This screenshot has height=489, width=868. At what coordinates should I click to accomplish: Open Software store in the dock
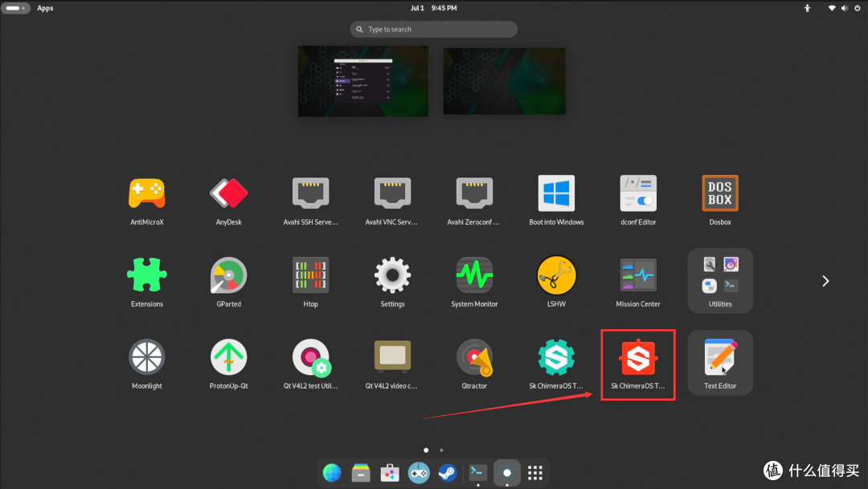click(390, 473)
